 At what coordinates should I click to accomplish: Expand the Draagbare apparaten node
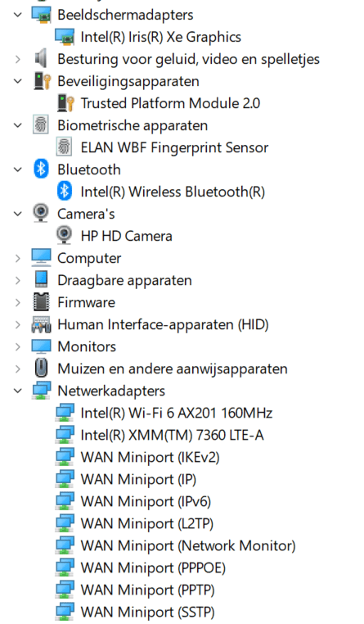18,280
